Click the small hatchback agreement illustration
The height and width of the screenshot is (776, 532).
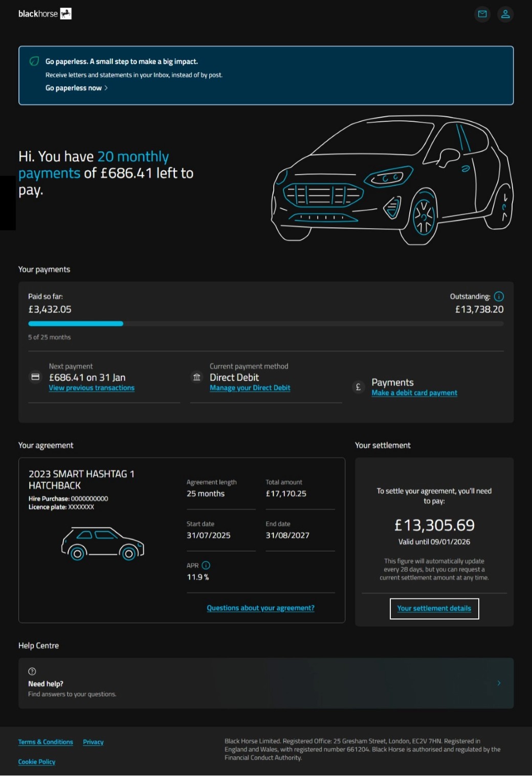click(103, 543)
